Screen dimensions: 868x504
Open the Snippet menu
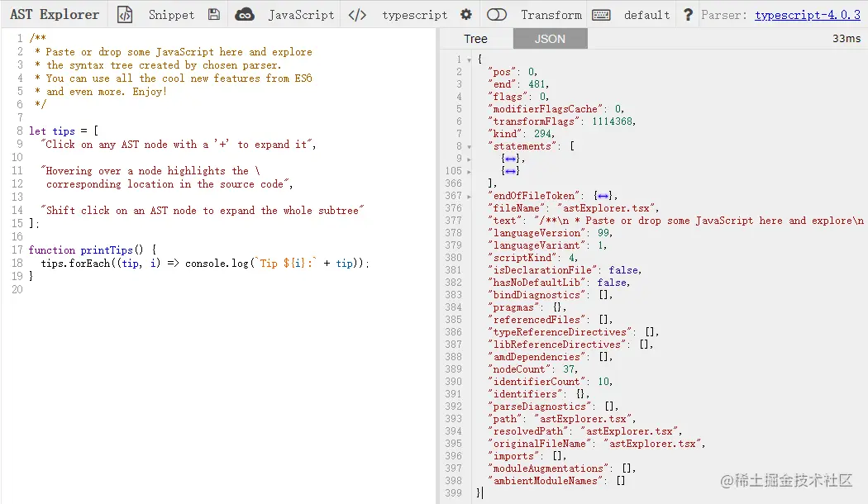click(172, 15)
